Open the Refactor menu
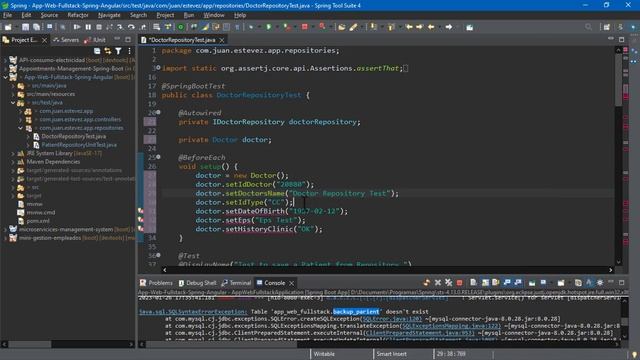The image size is (640, 360). pyautogui.click(x=78, y=15)
